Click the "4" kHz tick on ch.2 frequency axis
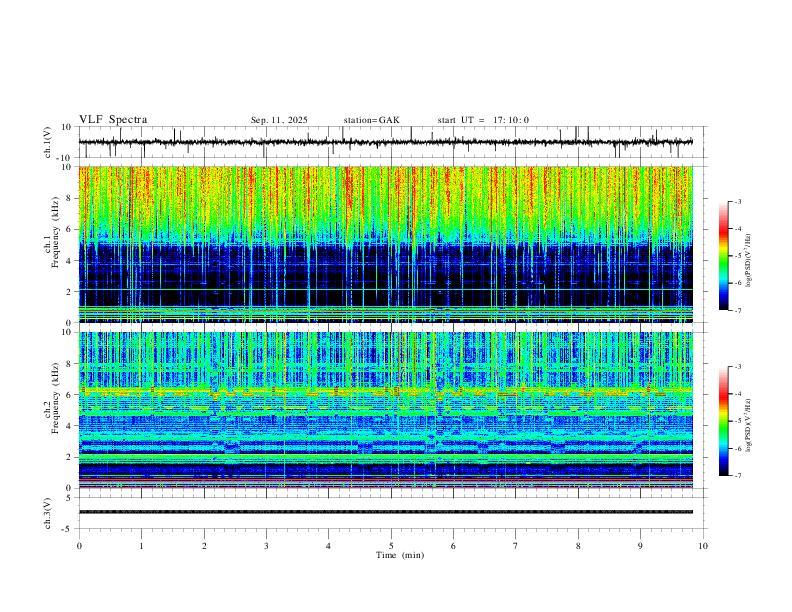 point(69,426)
